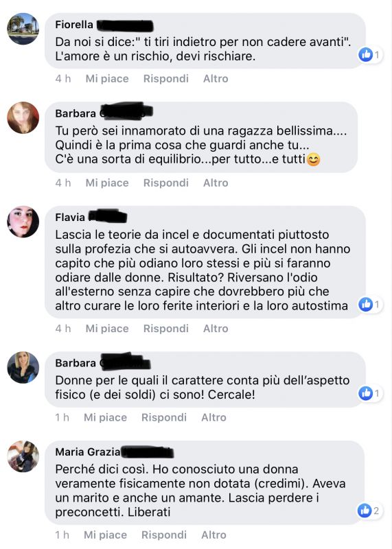Open blonde Barbara's profile avatar
Screen dimensions: 392x549
pyautogui.click(x=23, y=367)
